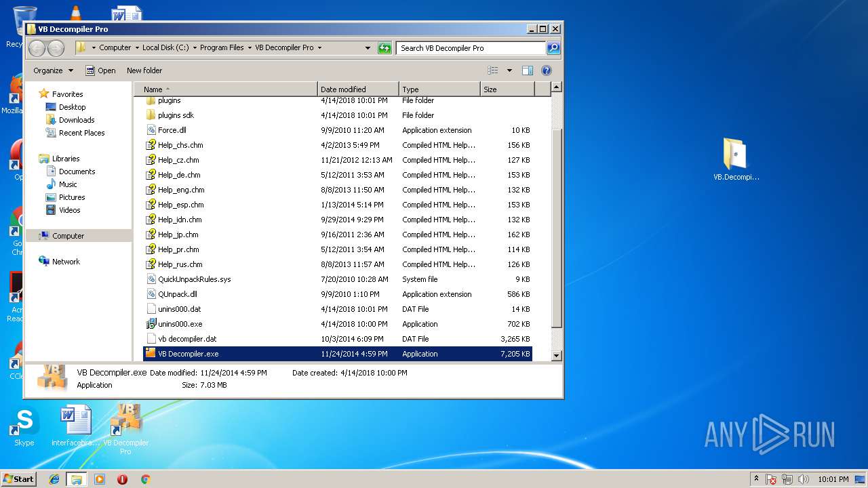Open the views dropdown arrow
Image resolution: width=868 pixels, height=488 pixels.
[x=509, y=70]
